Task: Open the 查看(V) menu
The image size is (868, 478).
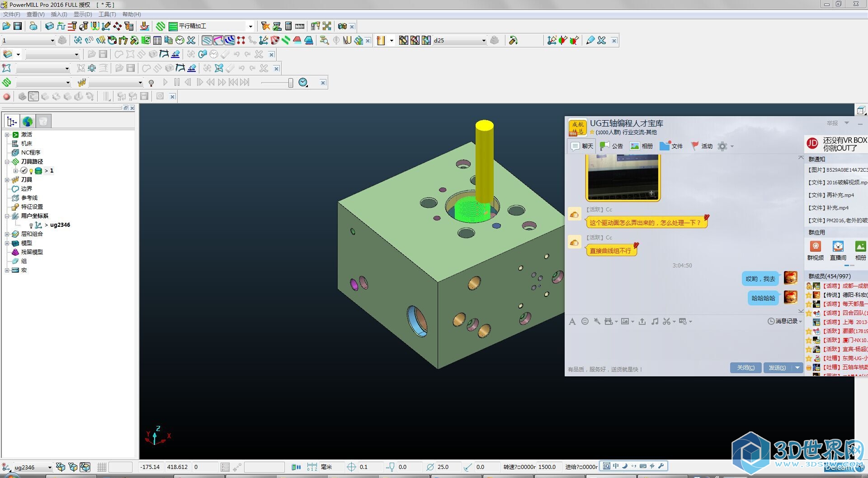Action: pyautogui.click(x=35, y=14)
